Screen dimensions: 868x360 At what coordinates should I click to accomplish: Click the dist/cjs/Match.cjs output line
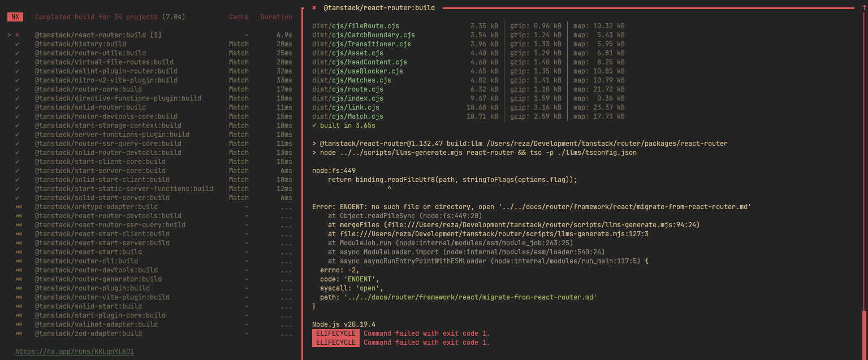(x=468, y=116)
